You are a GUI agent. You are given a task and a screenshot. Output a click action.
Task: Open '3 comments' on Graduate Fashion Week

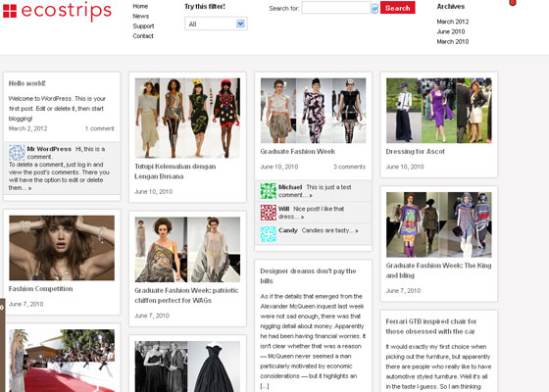[x=349, y=167]
